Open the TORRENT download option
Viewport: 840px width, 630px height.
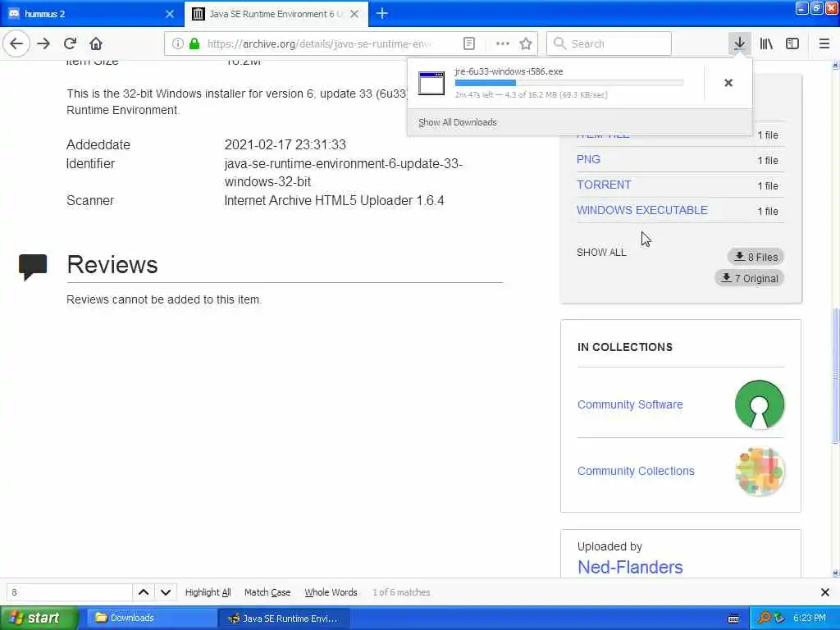click(x=604, y=185)
